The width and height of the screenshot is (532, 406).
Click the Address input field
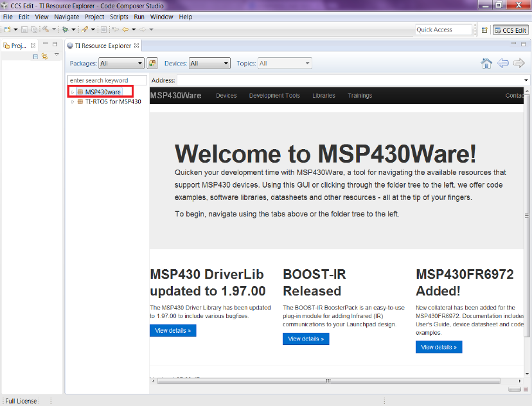[350, 80]
